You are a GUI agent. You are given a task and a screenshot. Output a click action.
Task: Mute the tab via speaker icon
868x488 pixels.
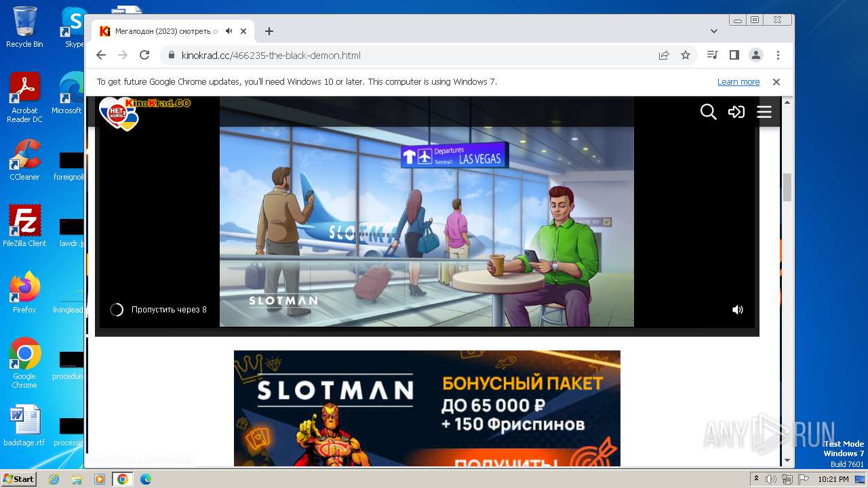(x=229, y=31)
